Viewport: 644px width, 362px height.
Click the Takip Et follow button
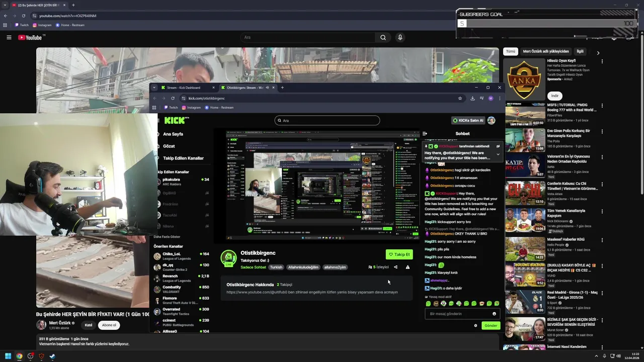coord(399,254)
